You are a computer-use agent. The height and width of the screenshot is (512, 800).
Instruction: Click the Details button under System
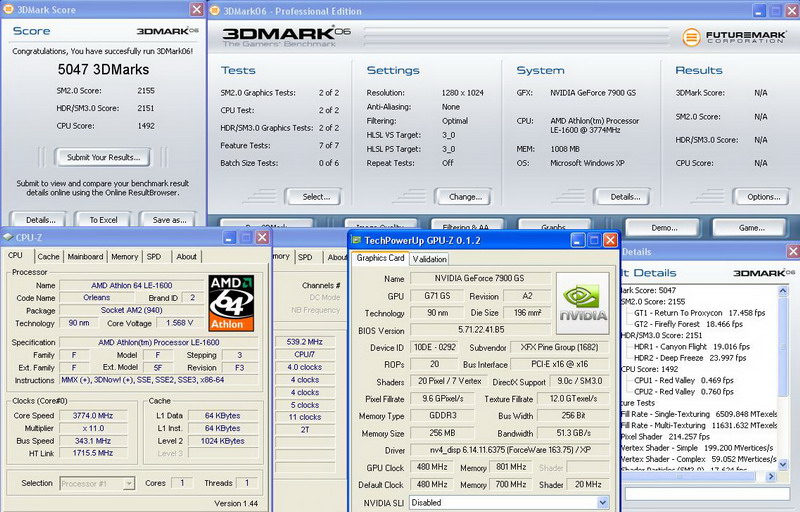pyautogui.click(x=625, y=196)
